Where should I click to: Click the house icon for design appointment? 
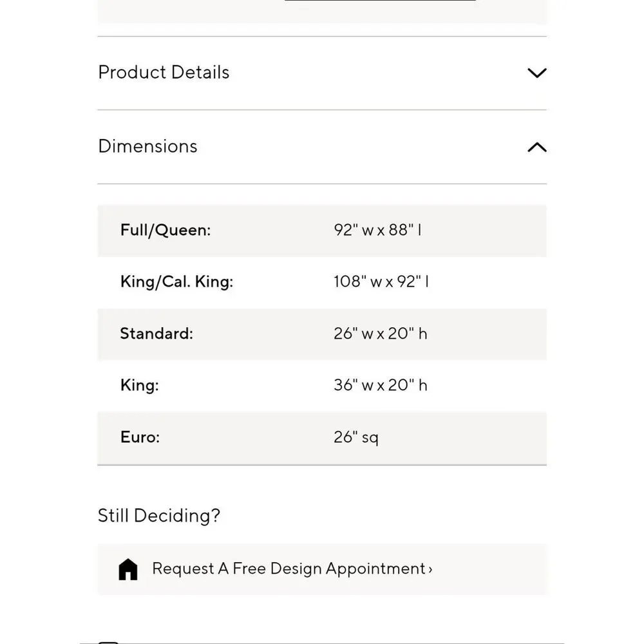(x=128, y=569)
